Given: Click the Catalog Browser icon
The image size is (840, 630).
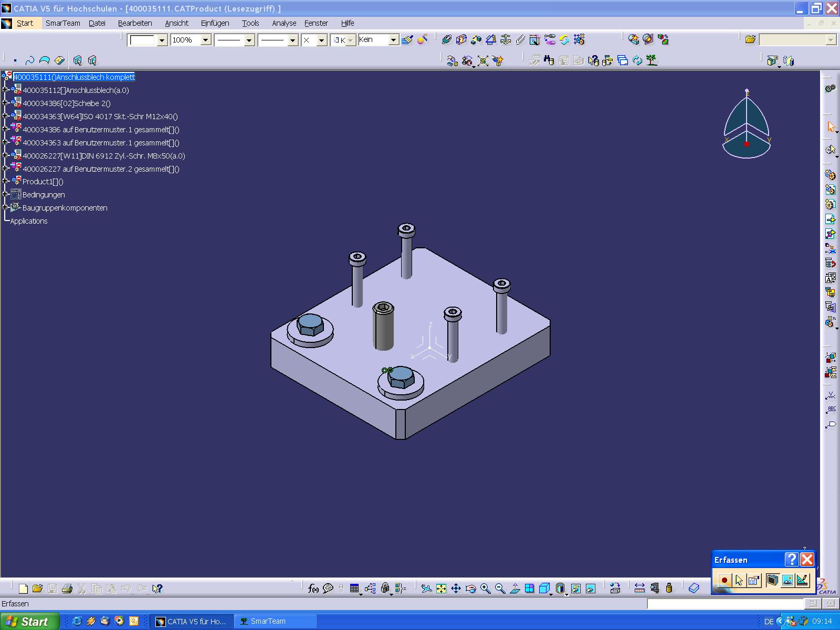Looking at the screenshot, I should (x=694, y=589).
